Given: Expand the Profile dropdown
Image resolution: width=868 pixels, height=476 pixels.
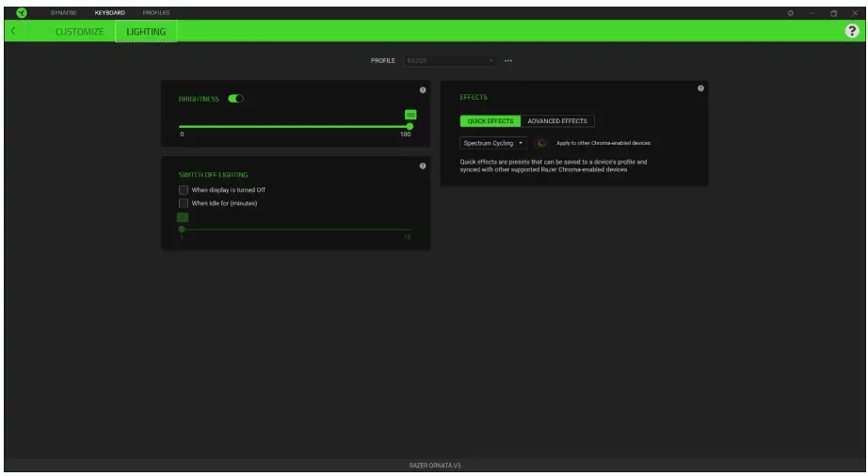Looking at the screenshot, I should 449,61.
